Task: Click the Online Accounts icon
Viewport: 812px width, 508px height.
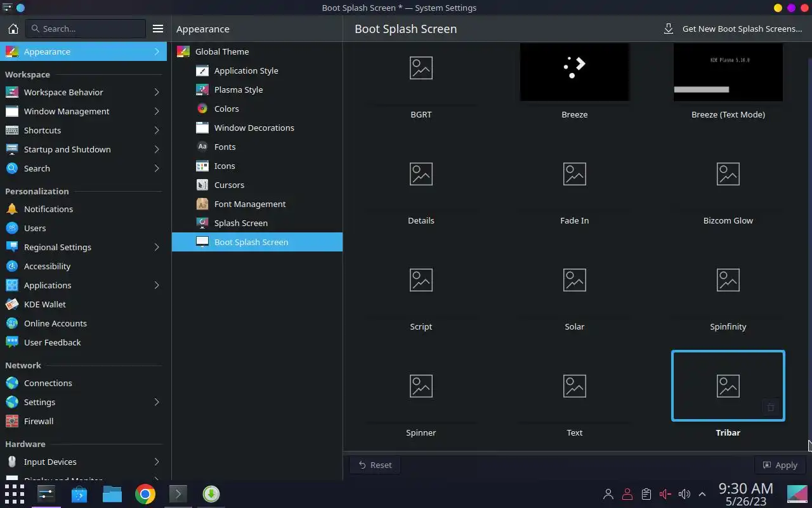Action: click(x=11, y=323)
